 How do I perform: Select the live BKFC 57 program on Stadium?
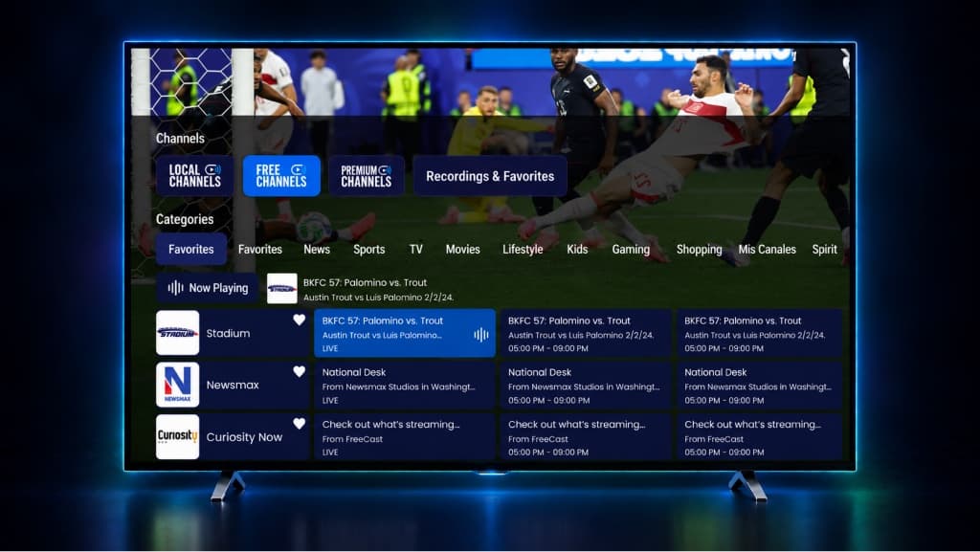(405, 333)
